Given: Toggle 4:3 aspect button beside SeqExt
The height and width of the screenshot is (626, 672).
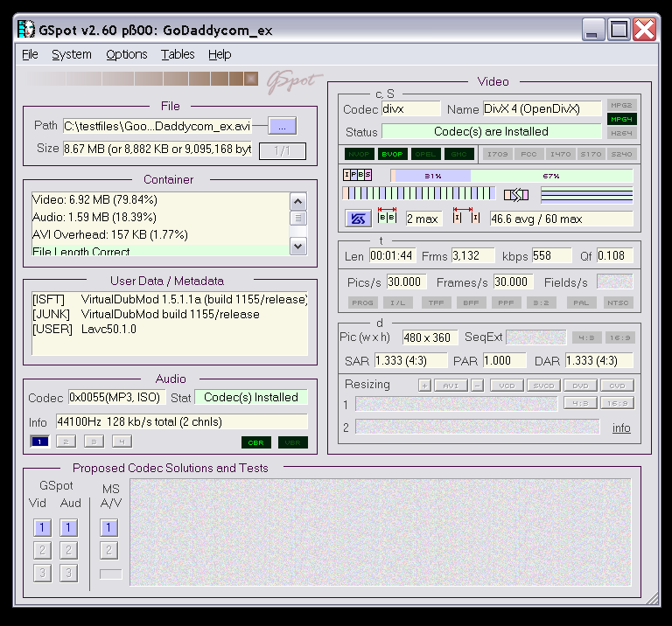Looking at the screenshot, I should [587, 337].
